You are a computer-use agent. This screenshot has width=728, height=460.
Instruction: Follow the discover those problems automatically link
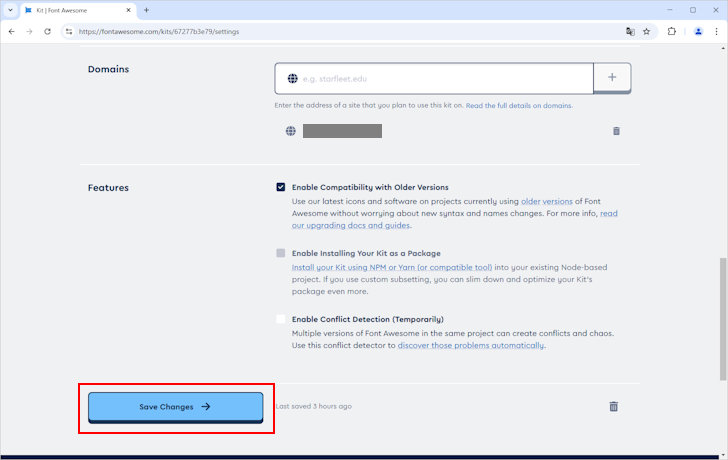pos(471,345)
